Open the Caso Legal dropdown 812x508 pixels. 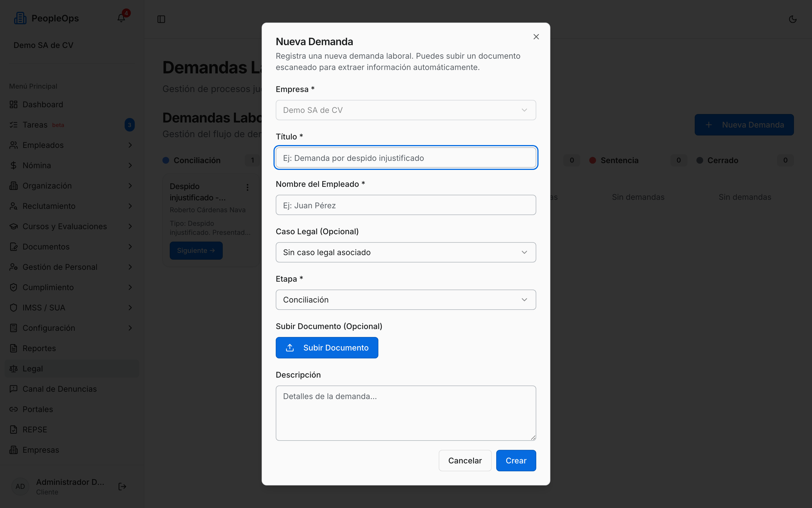point(406,252)
